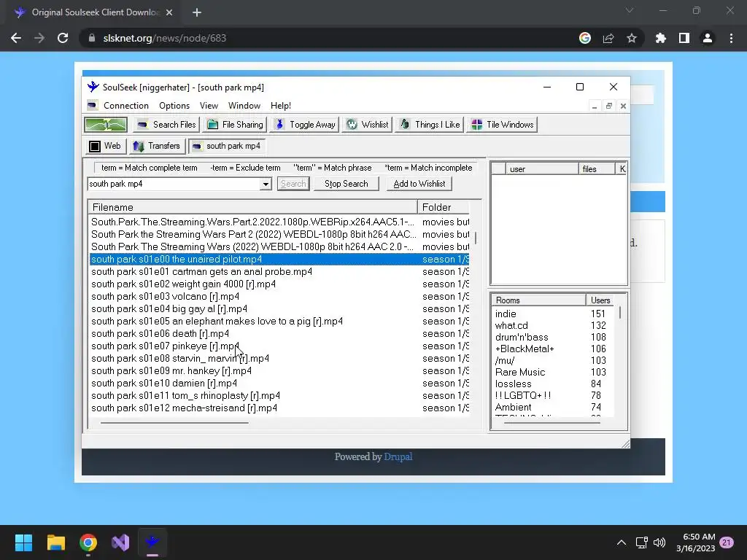Open the Help! menu
This screenshot has height=560, width=747.
281,106
